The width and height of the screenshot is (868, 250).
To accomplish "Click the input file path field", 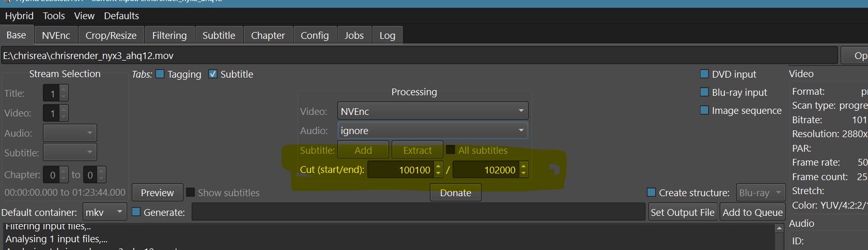I will tap(419, 55).
